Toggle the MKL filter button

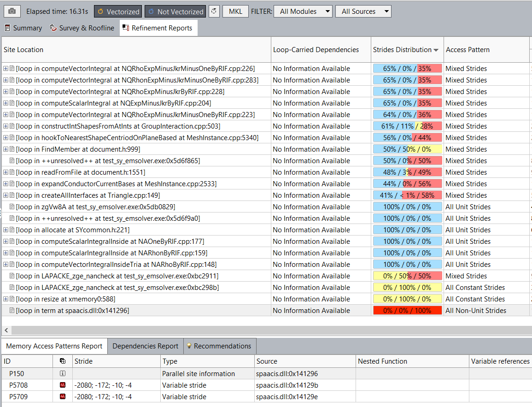click(235, 12)
